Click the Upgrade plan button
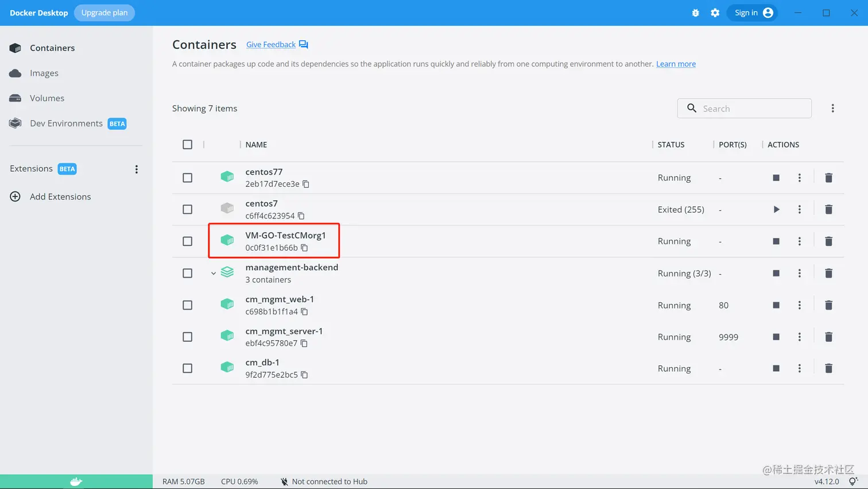Viewport: 868px width, 489px height. [x=104, y=13]
